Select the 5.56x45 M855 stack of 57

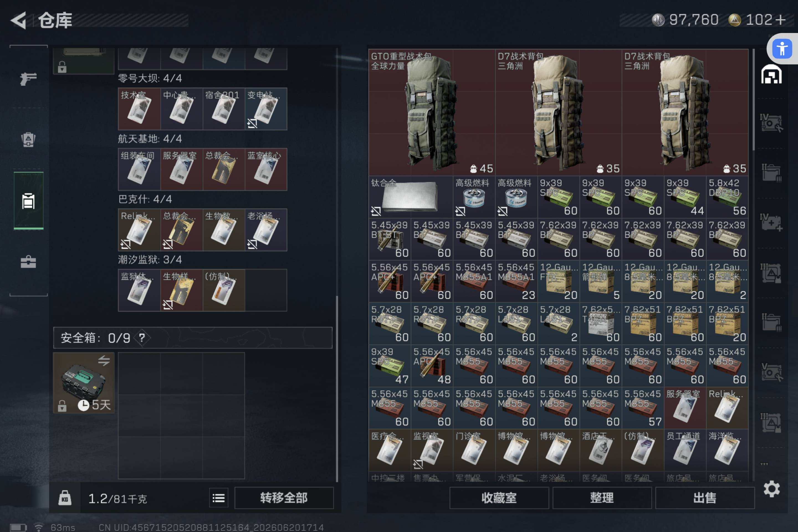(643, 408)
